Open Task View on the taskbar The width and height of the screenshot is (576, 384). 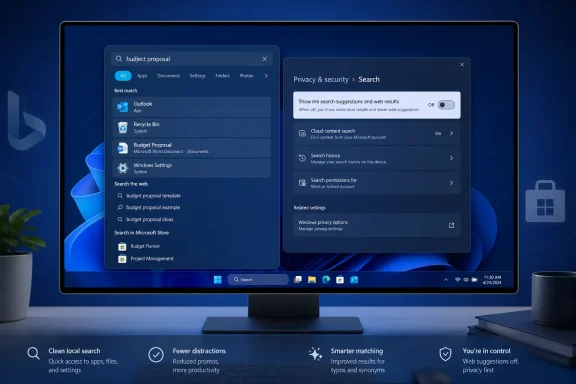click(x=298, y=280)
